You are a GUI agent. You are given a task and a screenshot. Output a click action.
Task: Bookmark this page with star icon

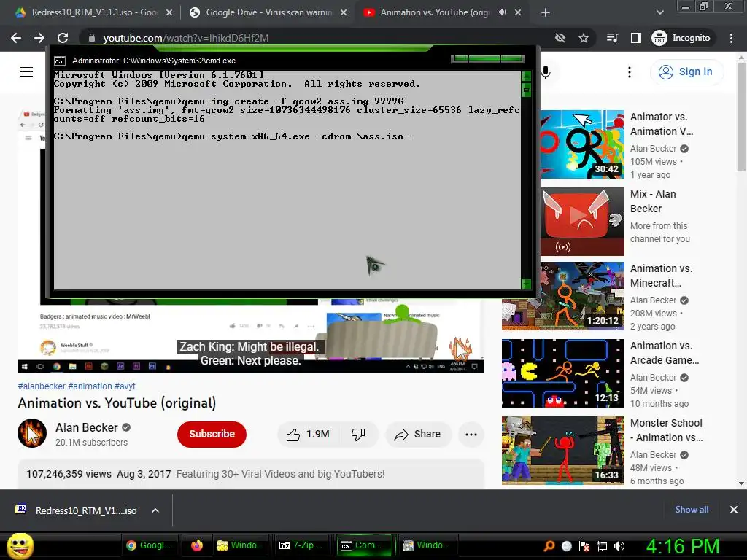point(584,38)
